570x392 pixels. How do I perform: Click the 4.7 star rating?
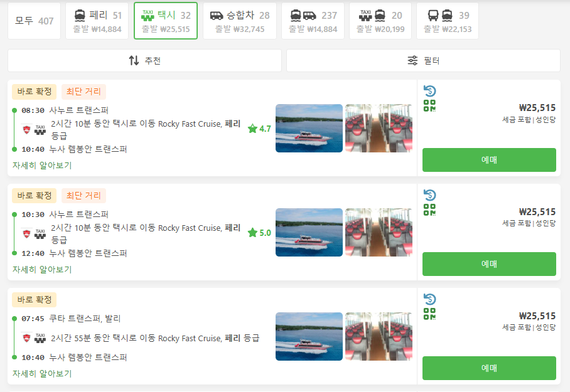[259, 129]
